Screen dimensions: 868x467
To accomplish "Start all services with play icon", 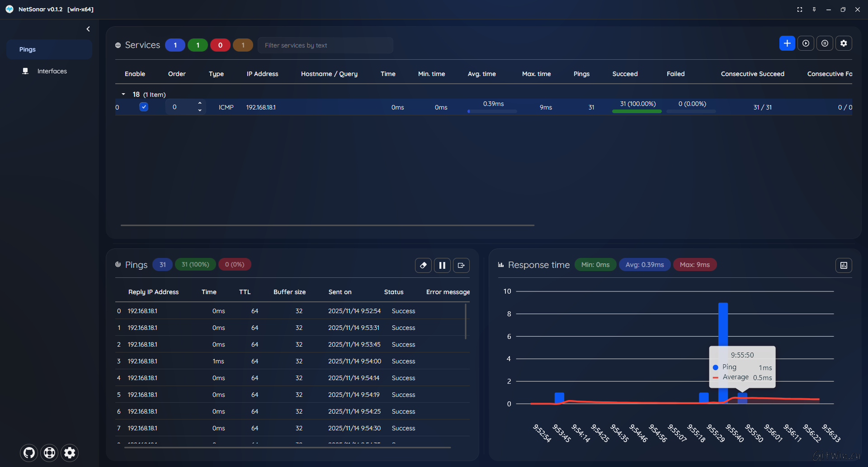I will click(806, 43).
